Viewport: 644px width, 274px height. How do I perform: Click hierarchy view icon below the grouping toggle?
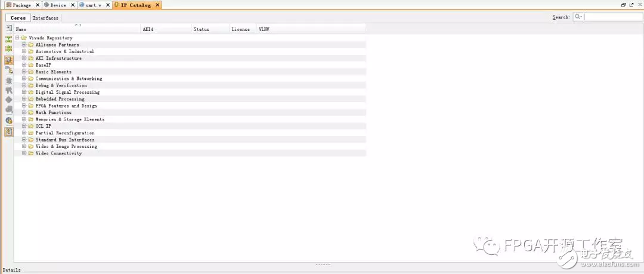(8, 70)
